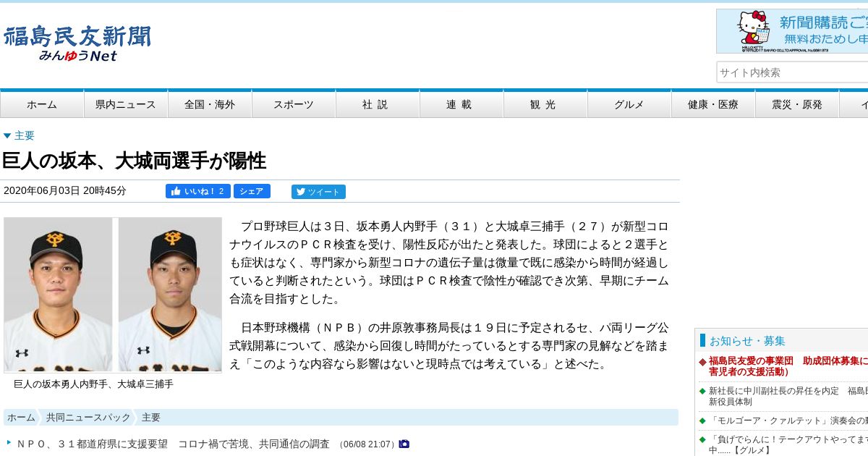Click the camera icon beside the NPO headline
Viewport: 868px width, 456px height.
pyautogui.click(x=404, y=444)
